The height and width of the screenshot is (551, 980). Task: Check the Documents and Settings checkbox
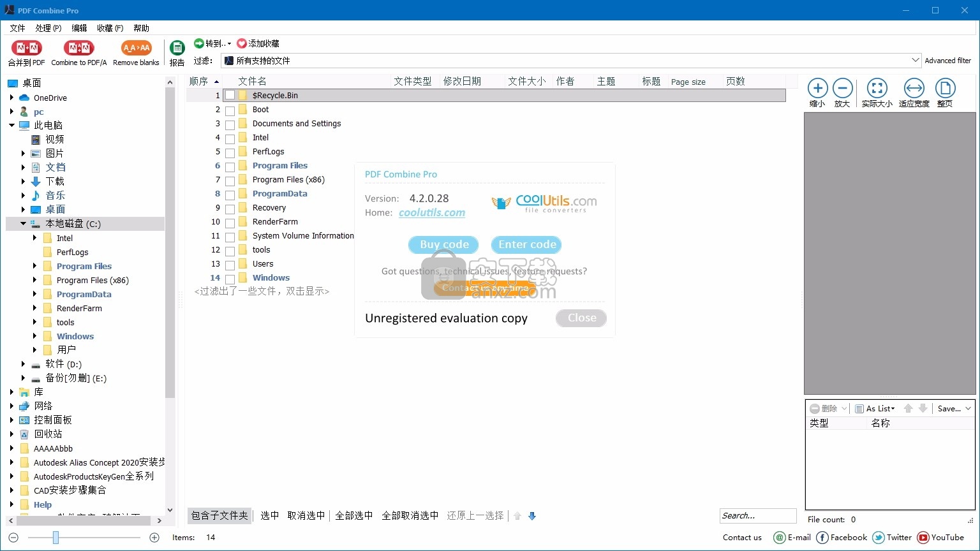230,125
